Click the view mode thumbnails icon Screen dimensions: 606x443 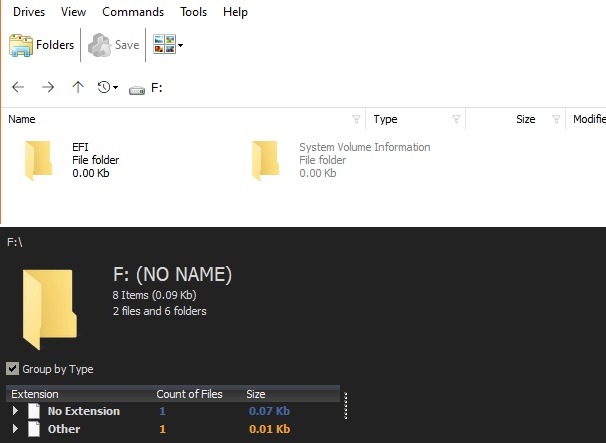pos(163,45)
